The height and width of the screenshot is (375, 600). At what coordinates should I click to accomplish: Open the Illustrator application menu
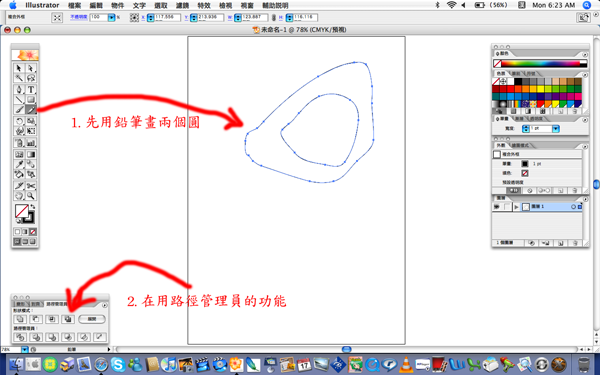(x=42, y=5)
